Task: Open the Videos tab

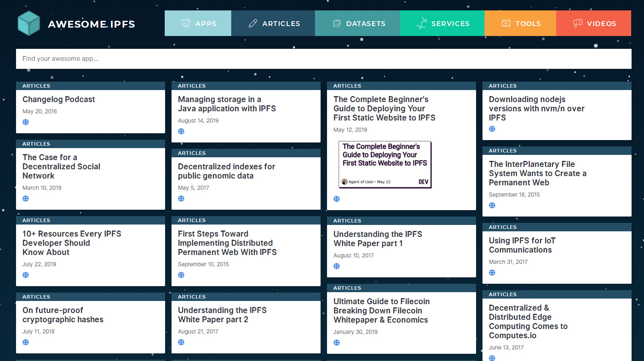Action: point(594,23)
